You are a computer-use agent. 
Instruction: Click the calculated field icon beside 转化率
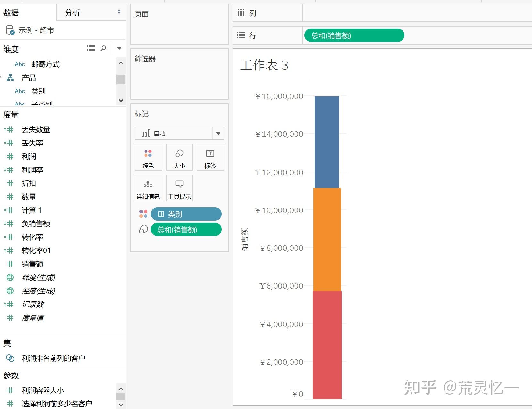coord(9,237)
